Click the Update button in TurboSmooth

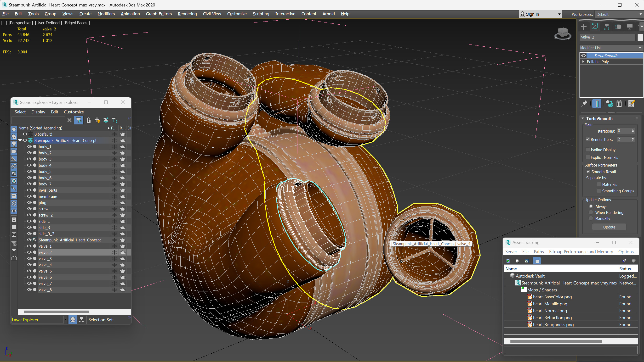click(609, 227)
